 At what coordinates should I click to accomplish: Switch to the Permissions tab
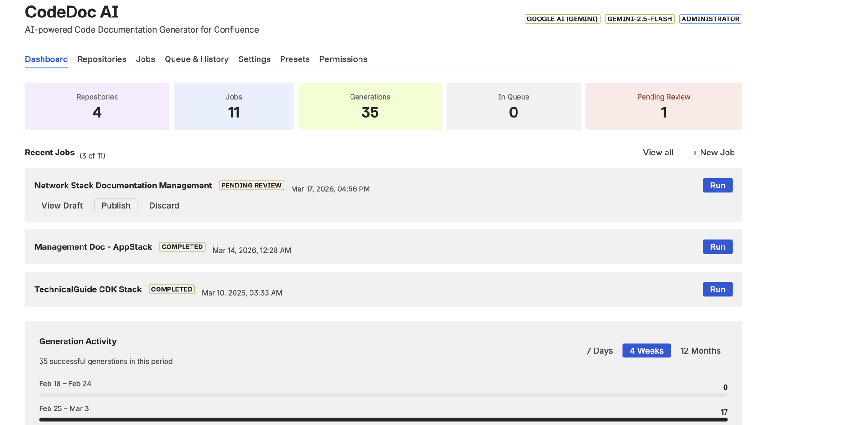(x=343, y=59)
